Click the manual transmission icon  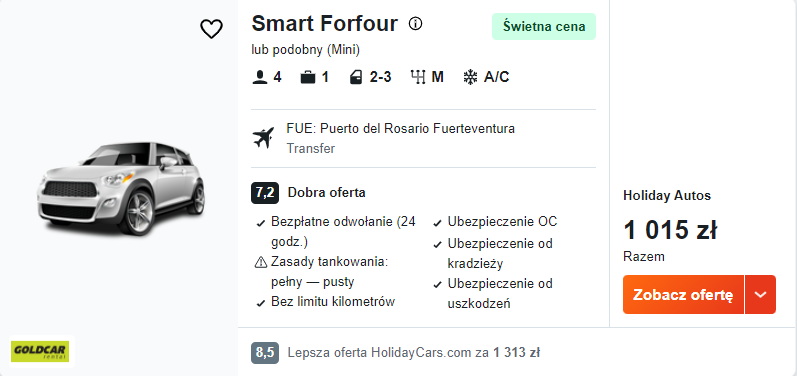point(418,77)
